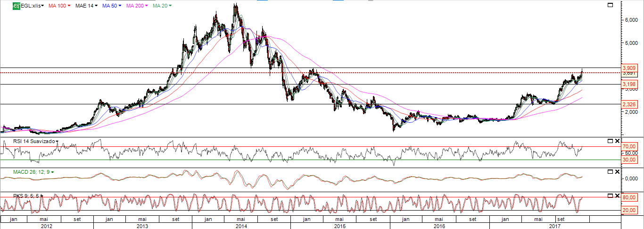Close the MACD indicator panel
The height and width of the screenshot is (229, 644).
[x=617, y=171]
